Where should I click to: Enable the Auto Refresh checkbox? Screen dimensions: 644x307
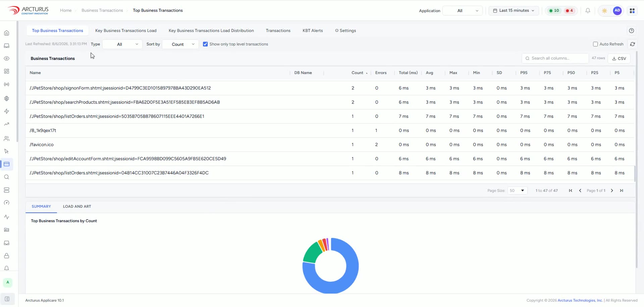click(595, 44)
